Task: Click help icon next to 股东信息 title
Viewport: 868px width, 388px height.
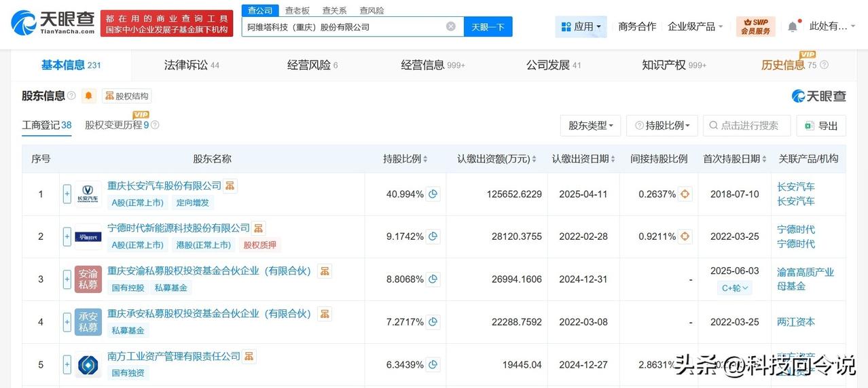Action: (71, 96)
